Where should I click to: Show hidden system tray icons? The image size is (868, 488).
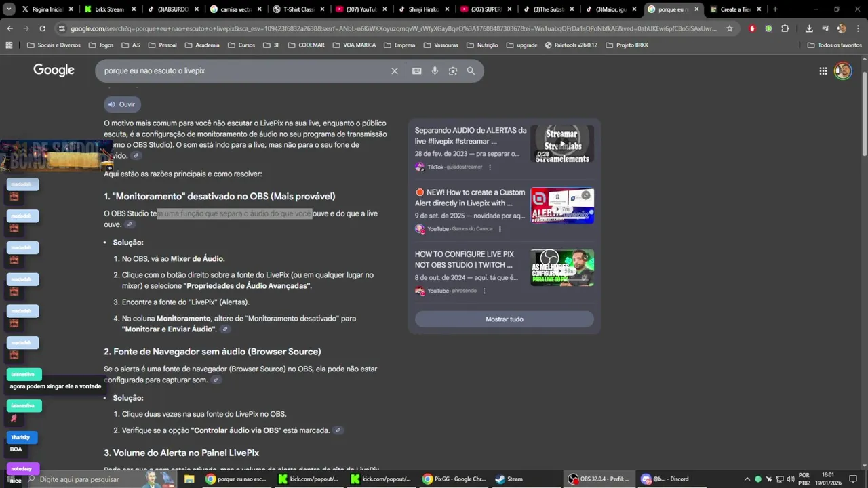[747, 479]
